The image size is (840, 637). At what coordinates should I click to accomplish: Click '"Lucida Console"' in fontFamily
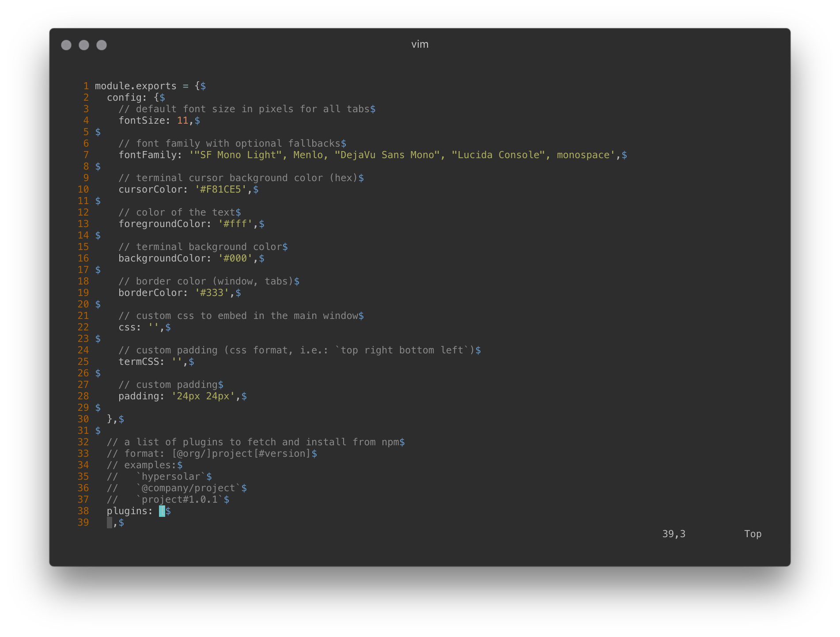tap(498, 155)
